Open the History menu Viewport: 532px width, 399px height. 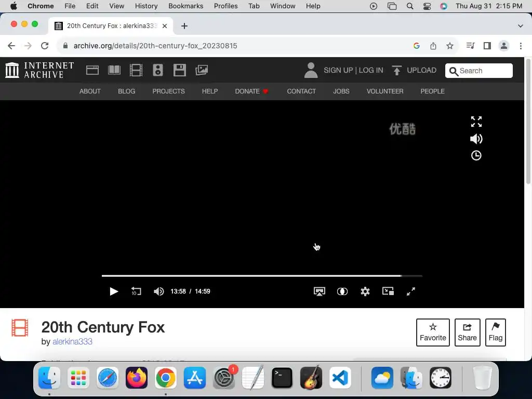click(x=146, y=6)
